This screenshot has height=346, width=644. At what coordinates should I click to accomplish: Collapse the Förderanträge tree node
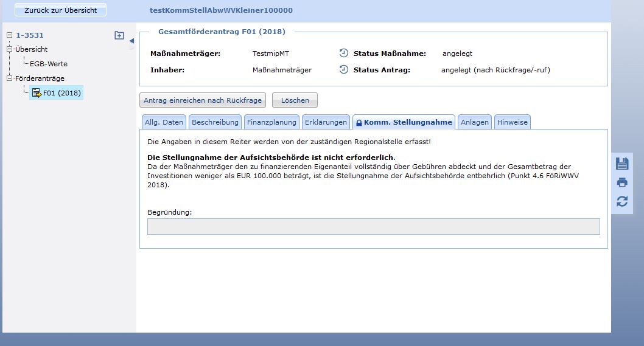point(10,78)
